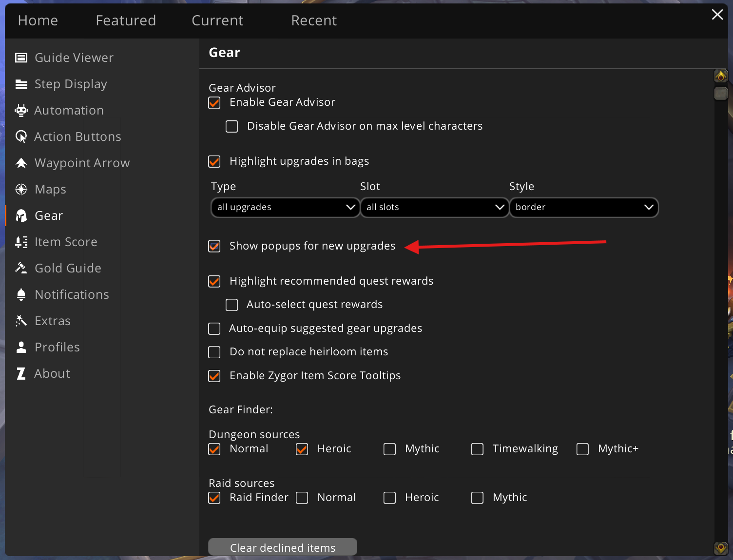
Task: Enable Auto-equip suggested gear upgrades
Action: pos(214,329)
